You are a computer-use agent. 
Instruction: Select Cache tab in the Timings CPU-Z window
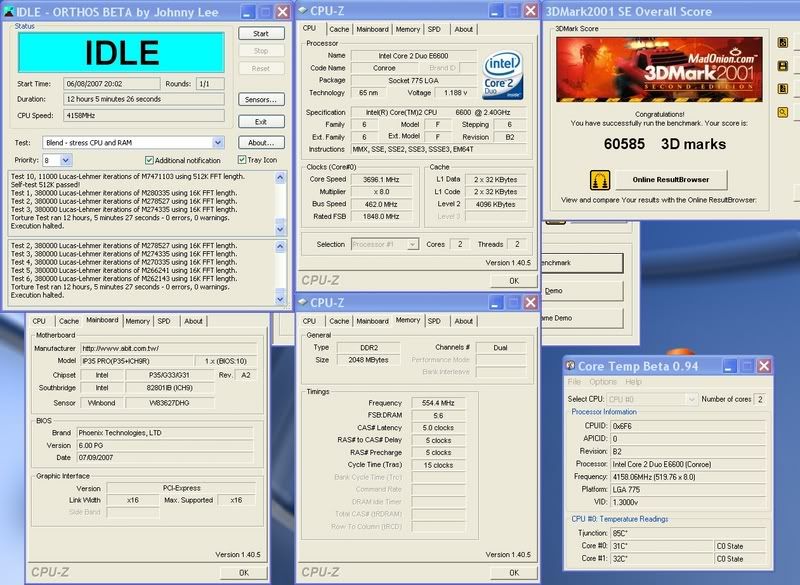pos(339,321)
